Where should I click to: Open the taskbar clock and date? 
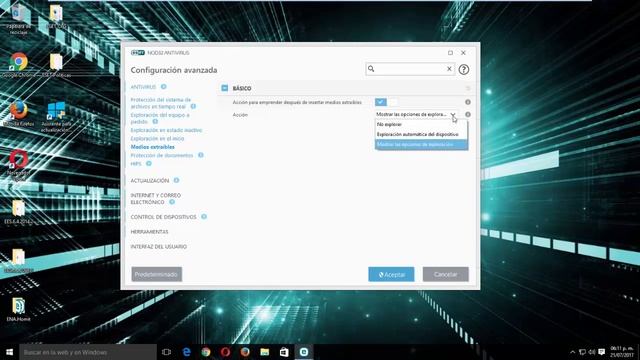click(622, 352)
